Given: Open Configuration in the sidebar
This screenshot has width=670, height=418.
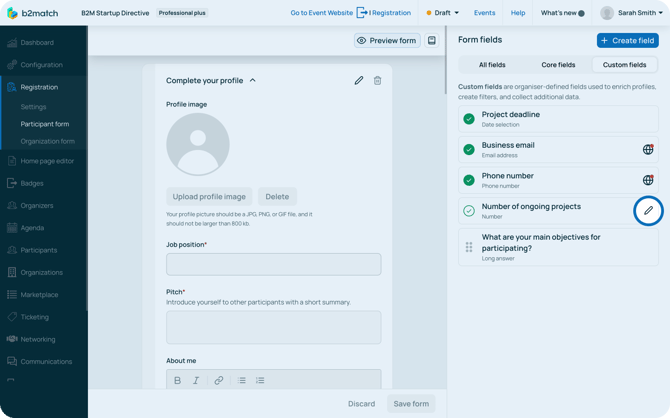Looking at the screenshot, I should pos(41,65).
